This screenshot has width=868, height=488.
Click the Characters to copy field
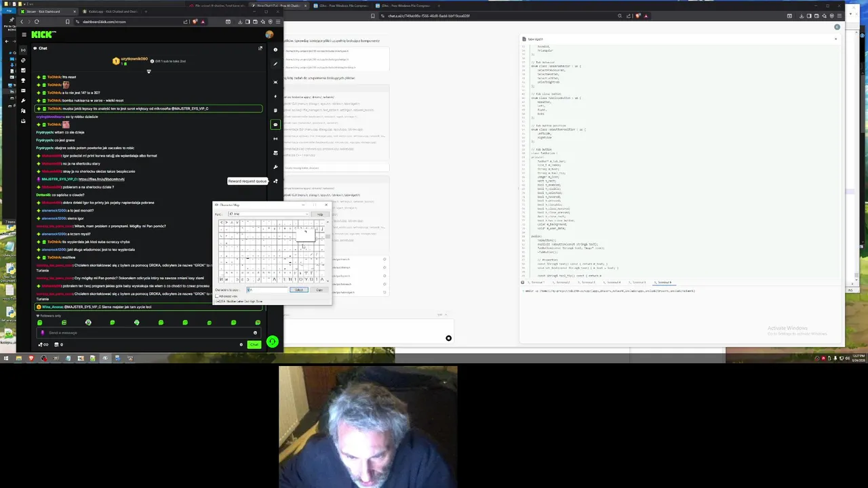click(267, 290)
